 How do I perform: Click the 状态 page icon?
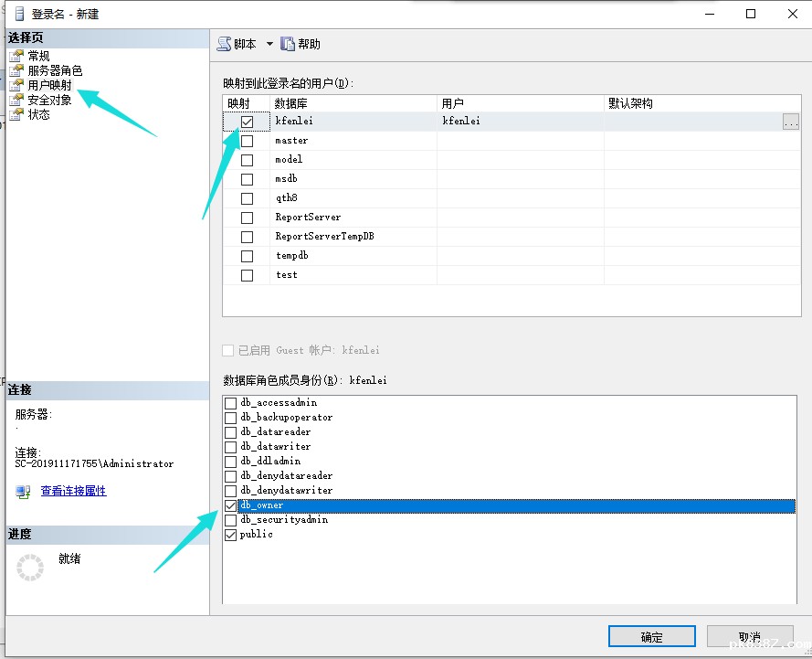click(16, 115)
